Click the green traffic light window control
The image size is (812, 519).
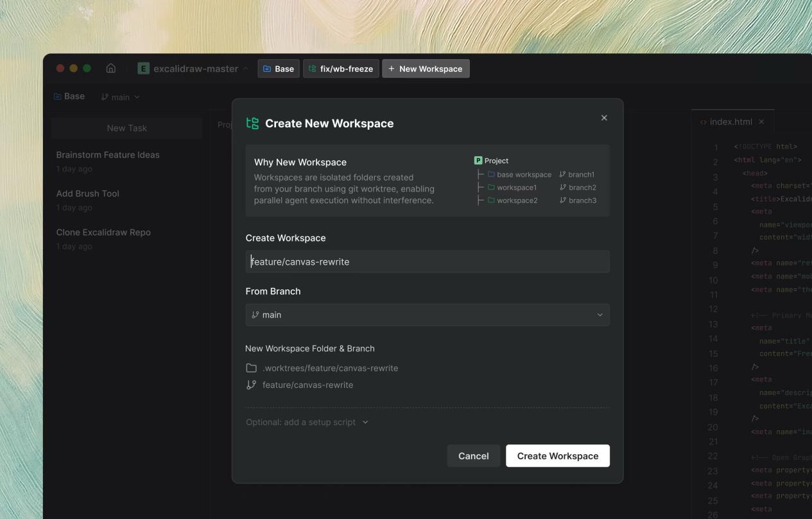87,68
